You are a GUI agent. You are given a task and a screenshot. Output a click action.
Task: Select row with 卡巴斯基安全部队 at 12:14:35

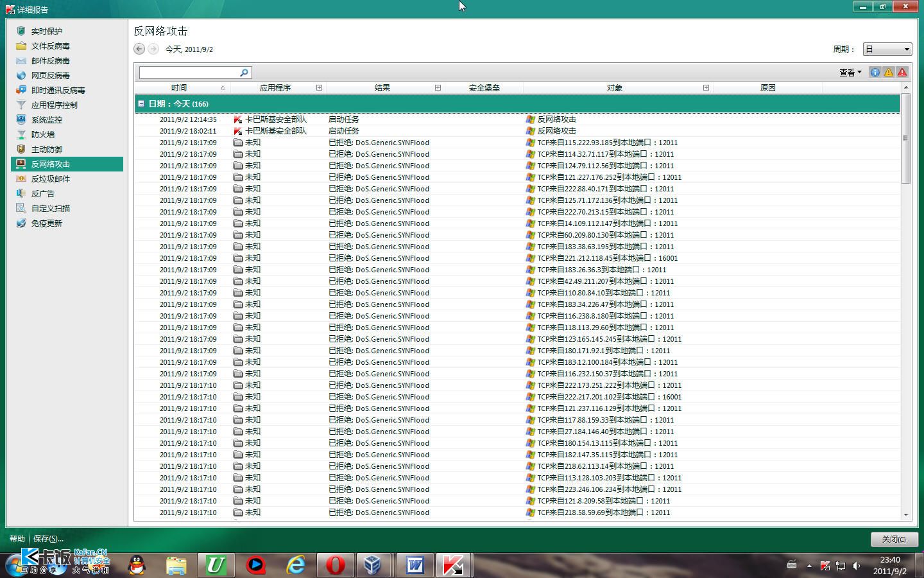click(517, 119)
